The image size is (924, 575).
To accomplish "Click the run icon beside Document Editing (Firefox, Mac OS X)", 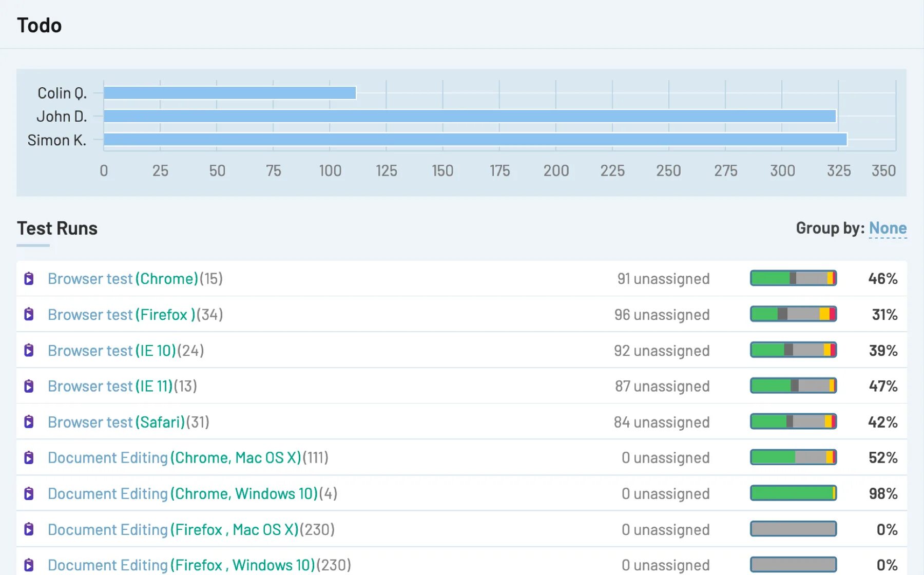I will (29, 529).
